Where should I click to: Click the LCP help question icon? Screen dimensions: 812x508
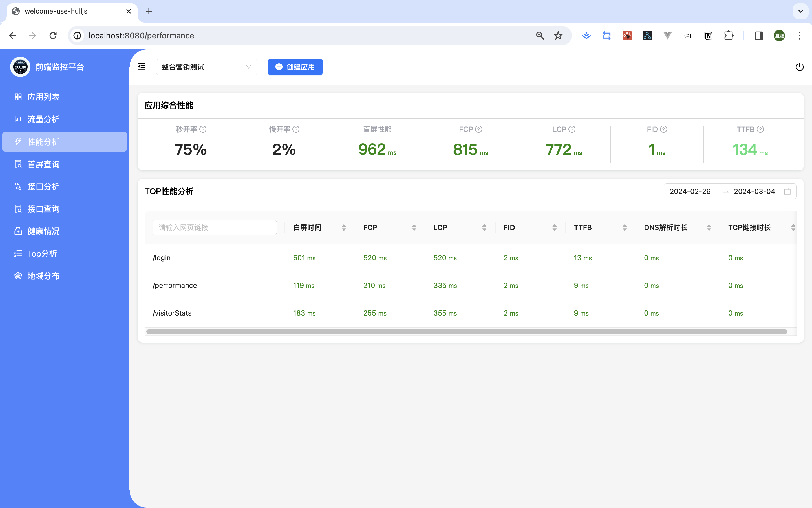tap(572, 129)
